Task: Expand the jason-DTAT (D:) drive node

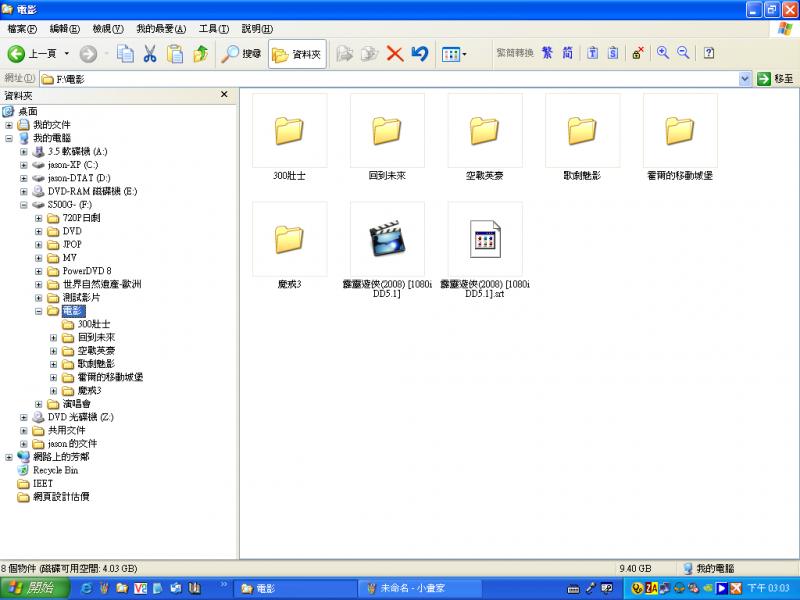Action: [x=23, y=178]
